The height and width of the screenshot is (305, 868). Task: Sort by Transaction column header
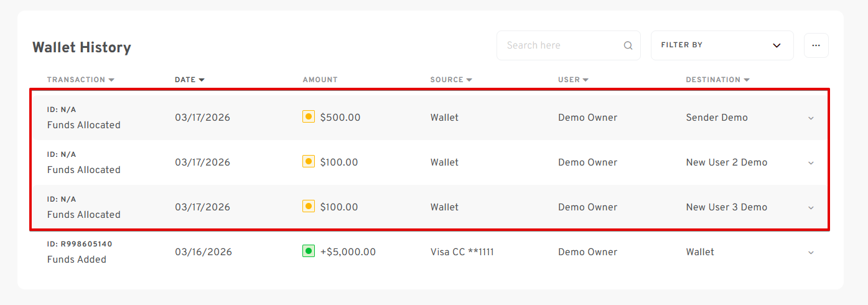[x=80, y=80]
